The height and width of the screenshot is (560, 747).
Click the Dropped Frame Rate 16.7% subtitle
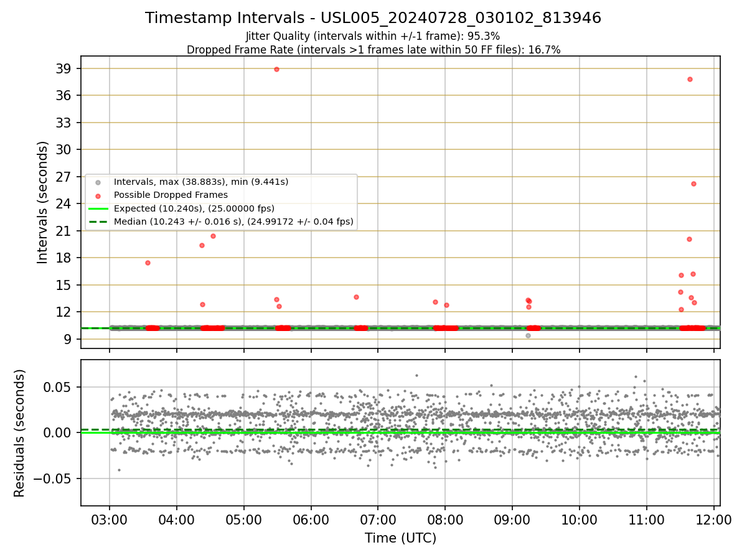[x=373, y=50]
